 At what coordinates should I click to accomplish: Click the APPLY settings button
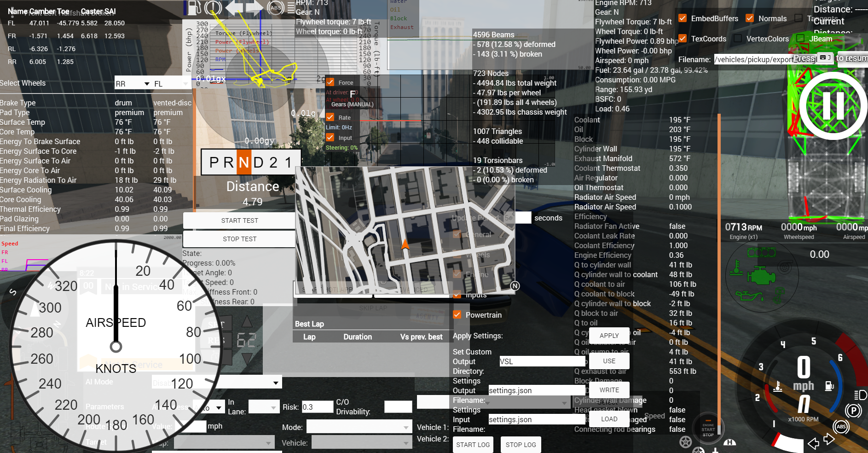click(x=609, y=336)
